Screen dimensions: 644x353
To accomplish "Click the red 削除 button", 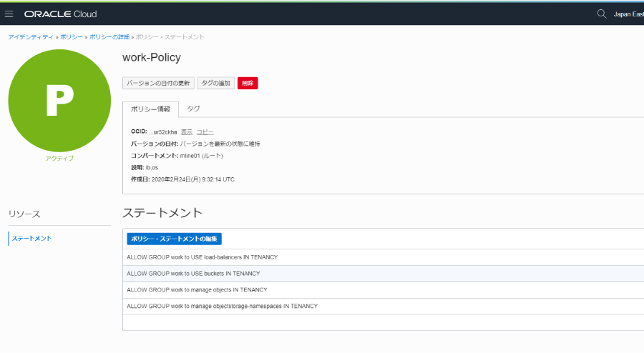I will pyautogui.click(x=248, y=83).
